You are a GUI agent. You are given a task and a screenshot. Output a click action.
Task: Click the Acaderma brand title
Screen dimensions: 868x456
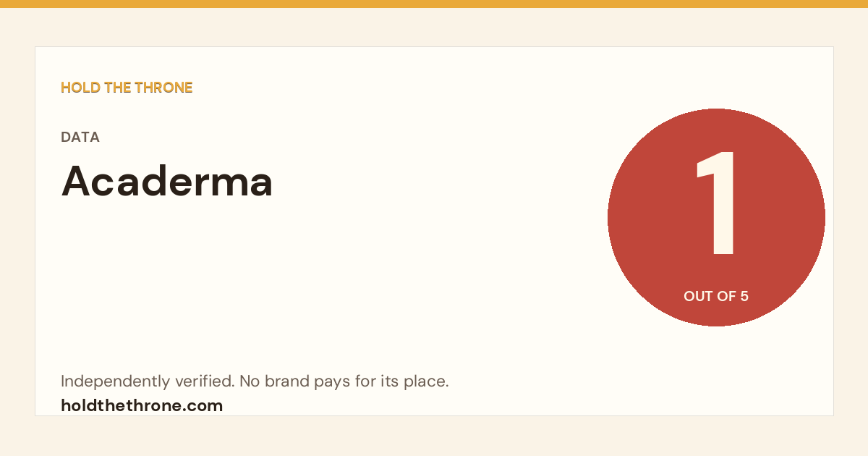point(167,181)
